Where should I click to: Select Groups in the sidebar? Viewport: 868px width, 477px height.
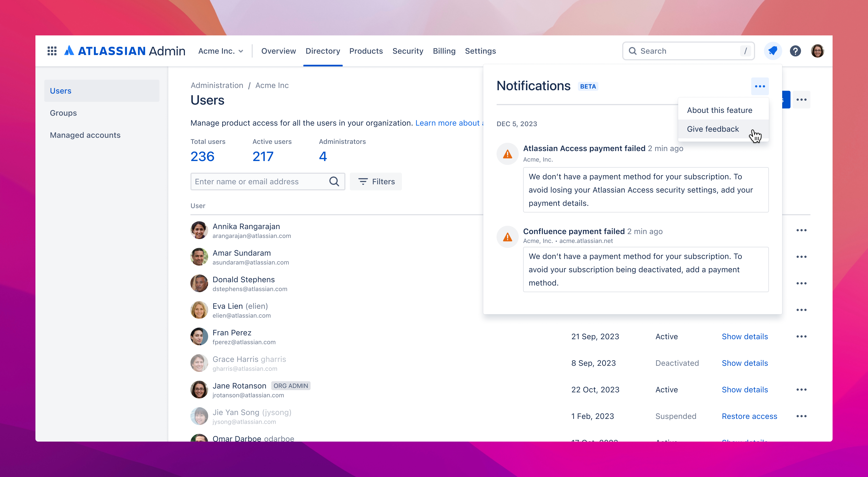(102, 113)
